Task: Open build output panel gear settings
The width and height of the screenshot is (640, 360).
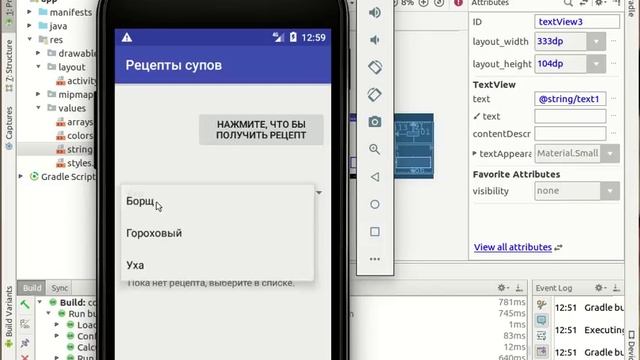Action: pyautogui.click(x=502, y=288)
